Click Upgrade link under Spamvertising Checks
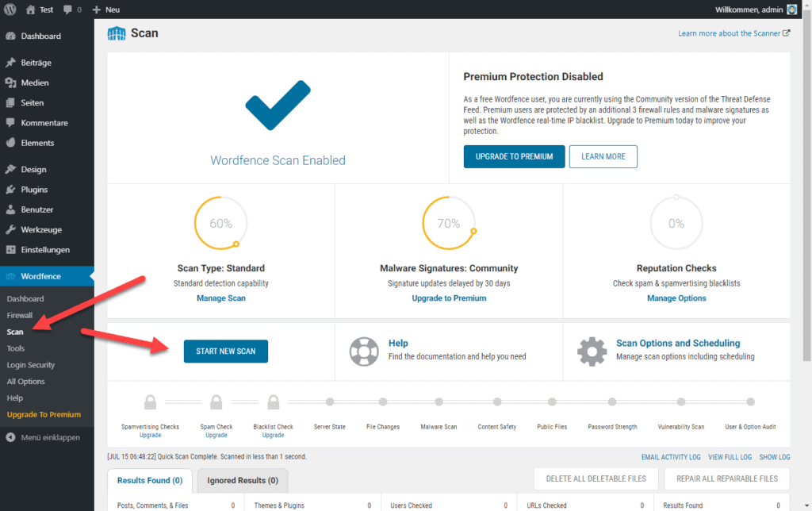The image size is (812, 511). click(150, 436)
